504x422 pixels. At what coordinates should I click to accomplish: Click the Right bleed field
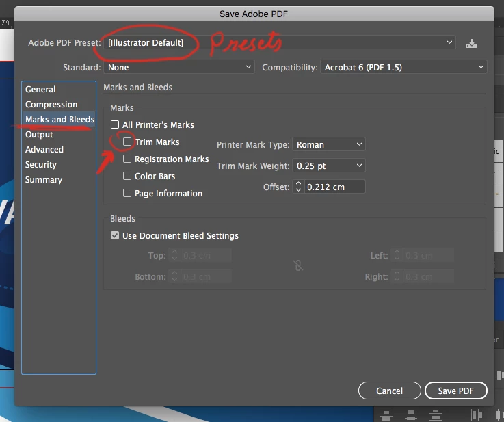[428, 276]
